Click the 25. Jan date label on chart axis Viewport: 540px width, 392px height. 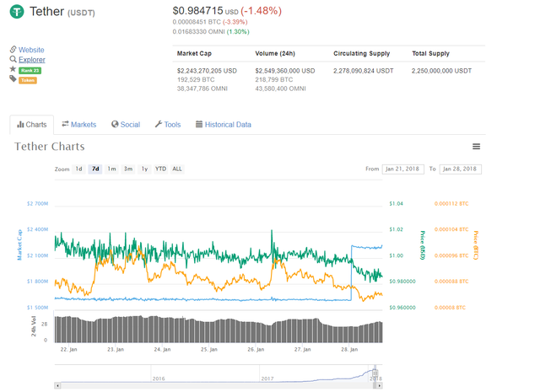209,349
